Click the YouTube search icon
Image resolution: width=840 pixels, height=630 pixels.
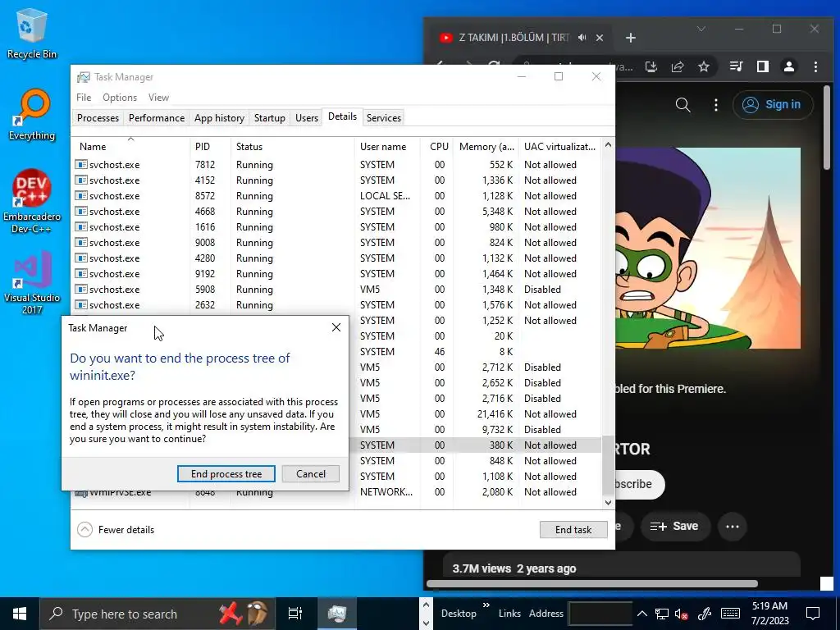tap(682, 104)
